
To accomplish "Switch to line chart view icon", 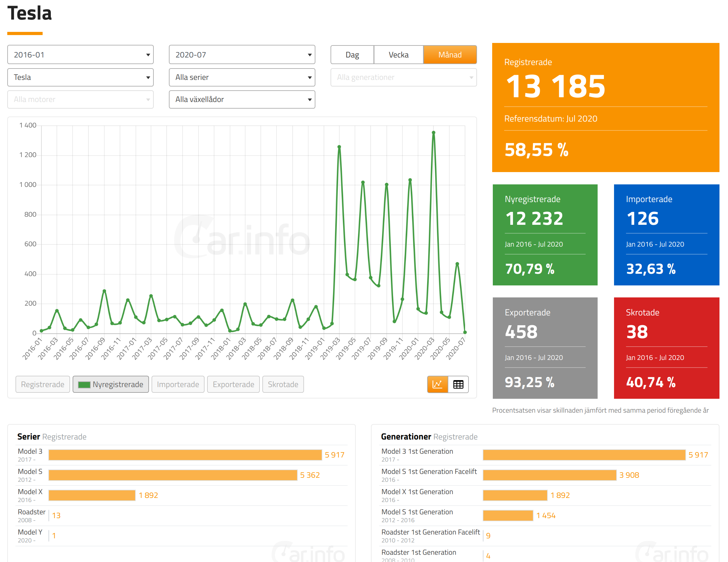I will point(437,384).
